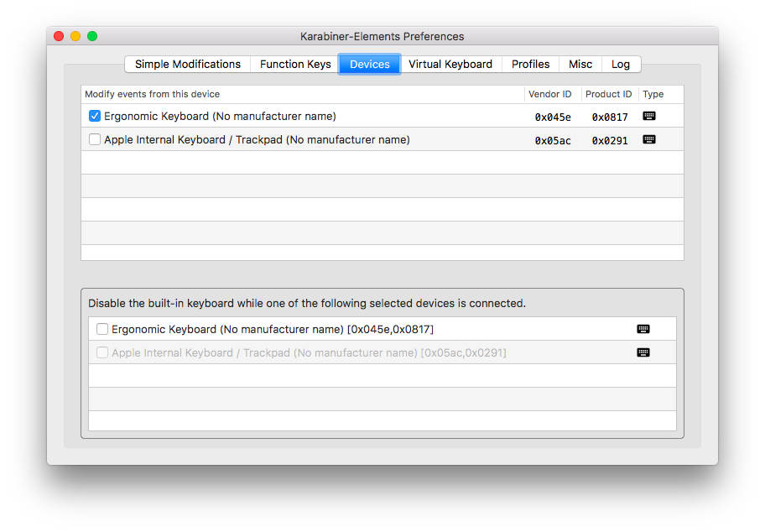Screen dimensions: 765x532
Task: Click the green zoom window button
Action: (92, 36)
